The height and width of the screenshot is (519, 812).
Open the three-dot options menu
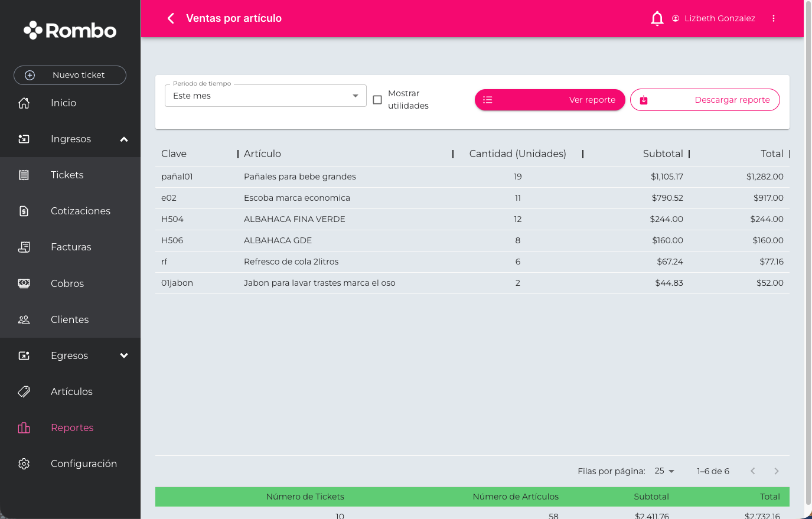773,18
